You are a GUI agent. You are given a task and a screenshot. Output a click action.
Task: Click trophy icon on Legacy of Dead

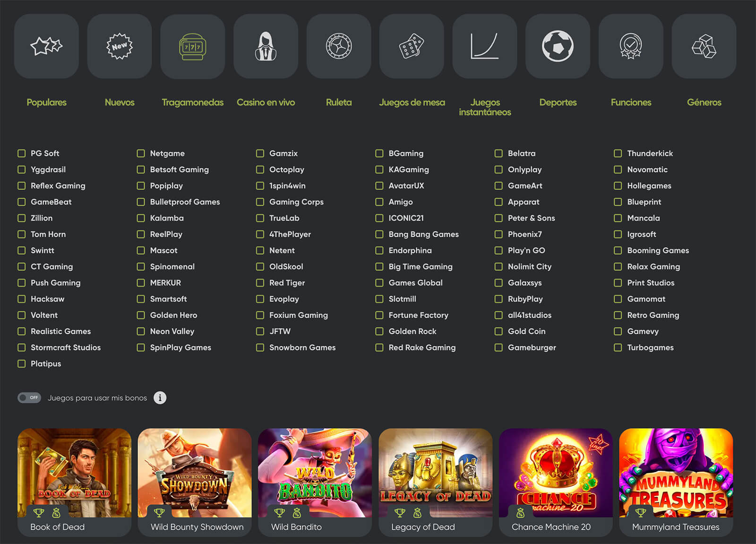point(400,513)
